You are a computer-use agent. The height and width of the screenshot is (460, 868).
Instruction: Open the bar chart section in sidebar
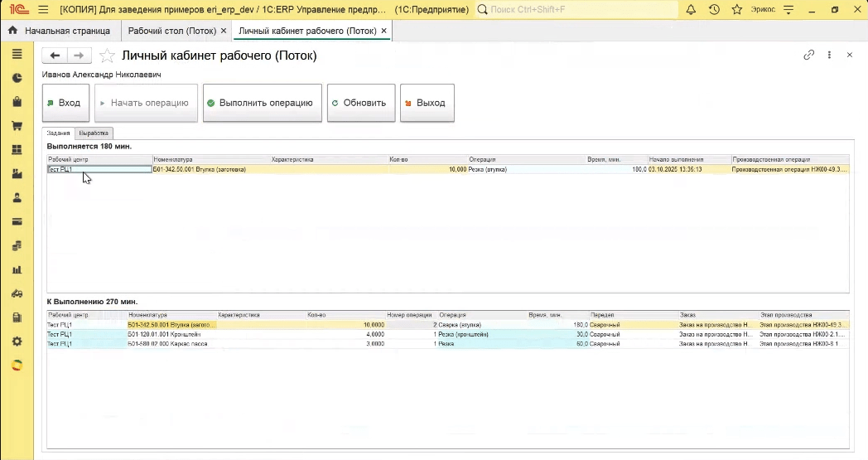click(17, 270)
